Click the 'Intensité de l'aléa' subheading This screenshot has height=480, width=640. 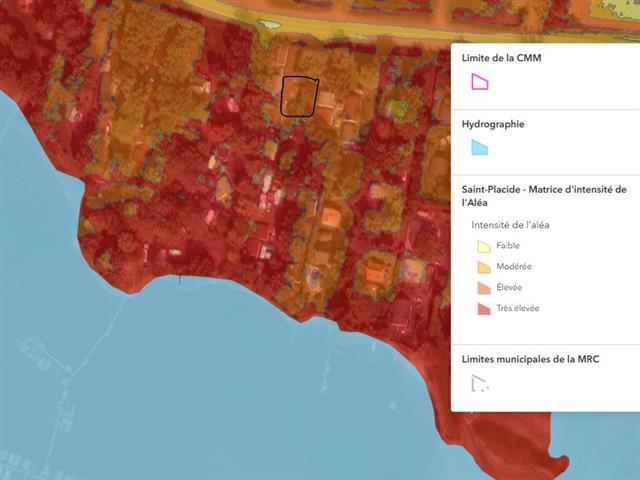tap(510, 224)
